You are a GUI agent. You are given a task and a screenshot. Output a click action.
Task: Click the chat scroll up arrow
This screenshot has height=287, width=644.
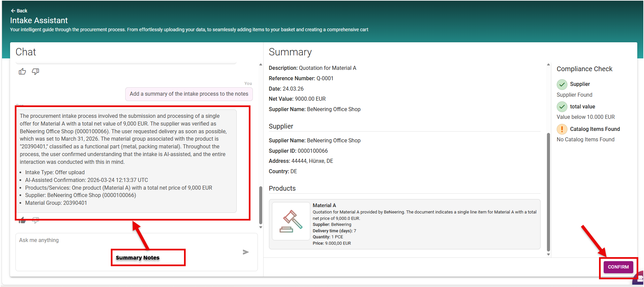261,64
